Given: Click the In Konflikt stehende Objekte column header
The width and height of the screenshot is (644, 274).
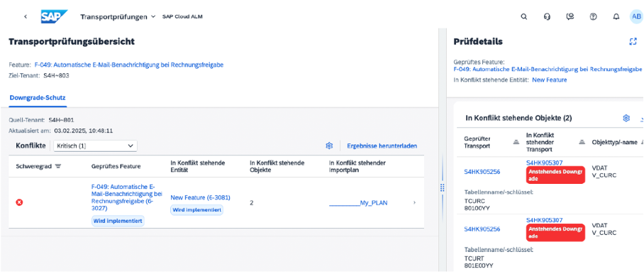Looking at the screenshot, I should (277, 166).
